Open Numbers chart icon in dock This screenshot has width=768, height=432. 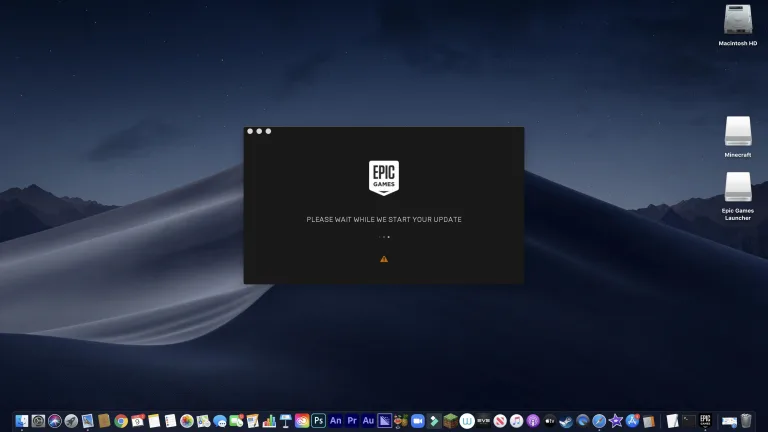(x=269, y=421)
